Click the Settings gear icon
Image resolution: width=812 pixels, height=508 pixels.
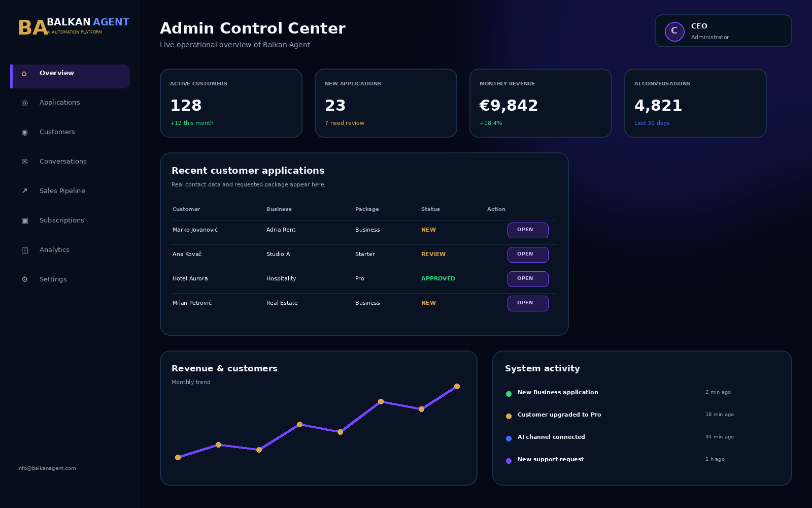coord(24,279)
